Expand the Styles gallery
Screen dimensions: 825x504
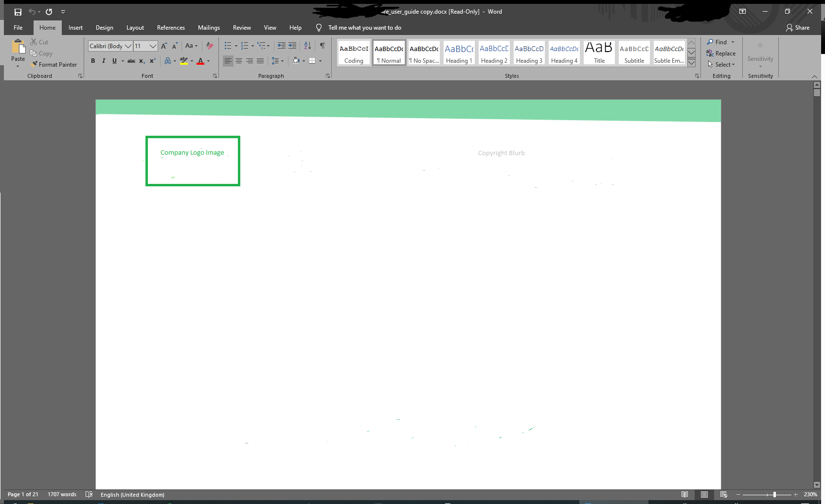(691, 62)
